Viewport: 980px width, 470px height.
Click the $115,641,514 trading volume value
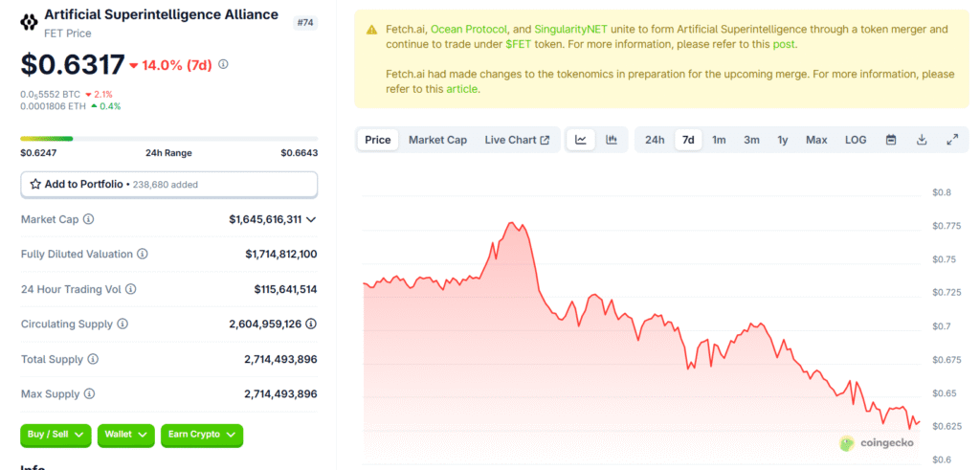285,289
